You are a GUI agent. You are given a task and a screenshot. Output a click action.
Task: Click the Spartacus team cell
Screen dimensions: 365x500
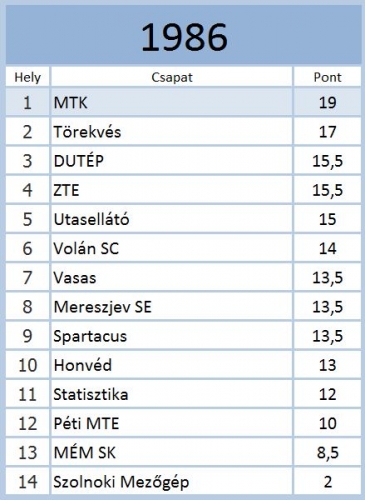[172, 336]
